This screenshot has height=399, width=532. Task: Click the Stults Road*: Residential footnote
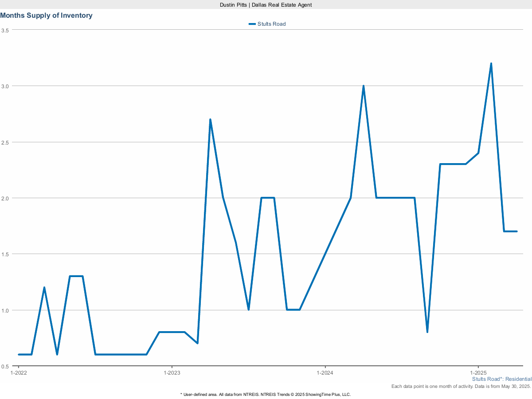(502, 379)
